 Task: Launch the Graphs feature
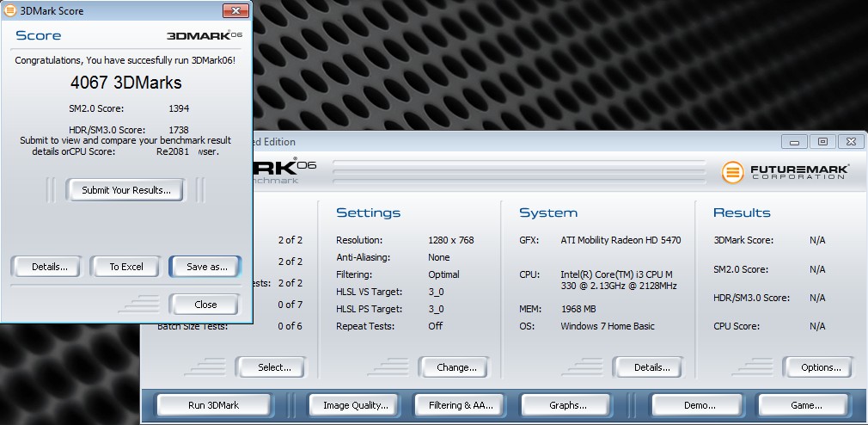click(567, 405)
